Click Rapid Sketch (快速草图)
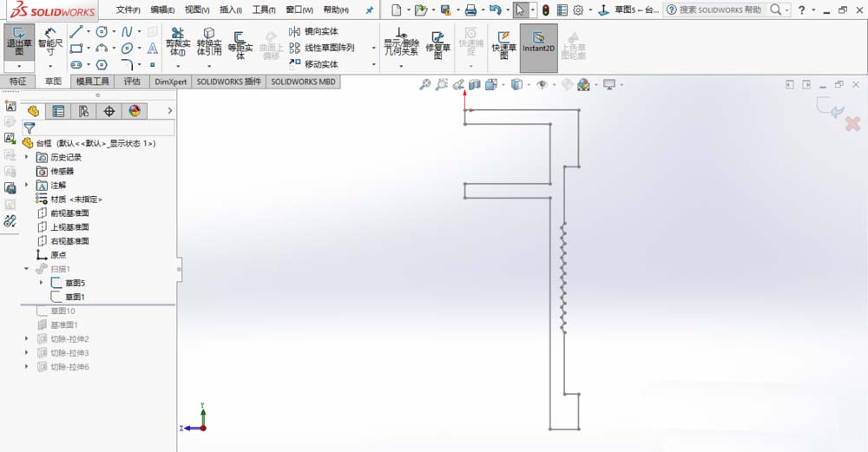868x452 pixels. (503, 45)
